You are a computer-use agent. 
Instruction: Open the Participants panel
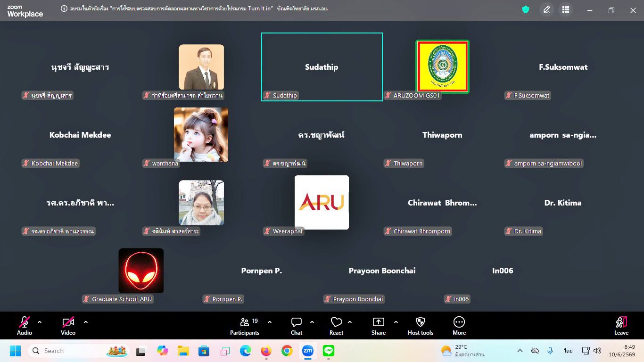pos(245,326)
